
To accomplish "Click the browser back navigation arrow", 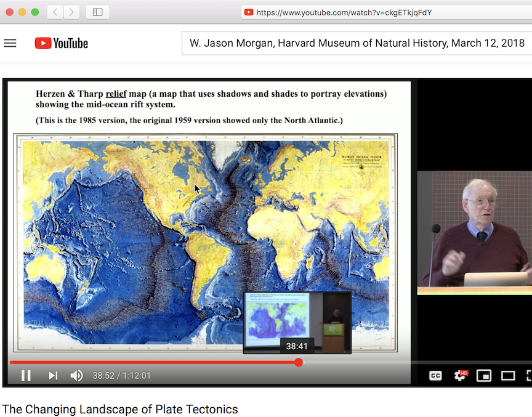I will [x=54, y=11].
